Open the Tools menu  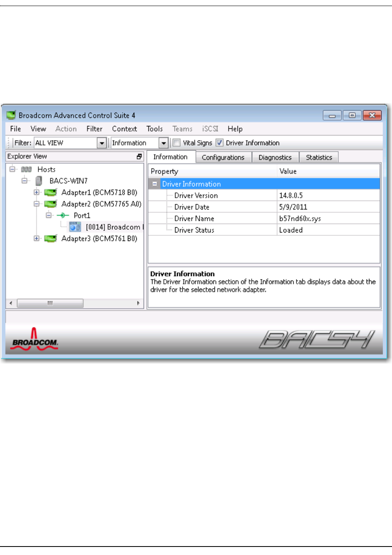tap(154, 129)
